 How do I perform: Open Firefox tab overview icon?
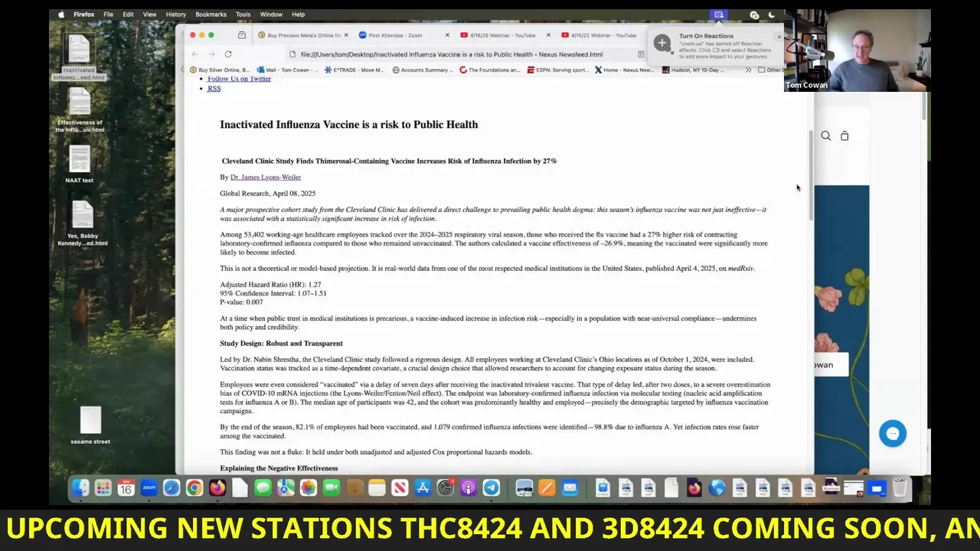point(242,35)
